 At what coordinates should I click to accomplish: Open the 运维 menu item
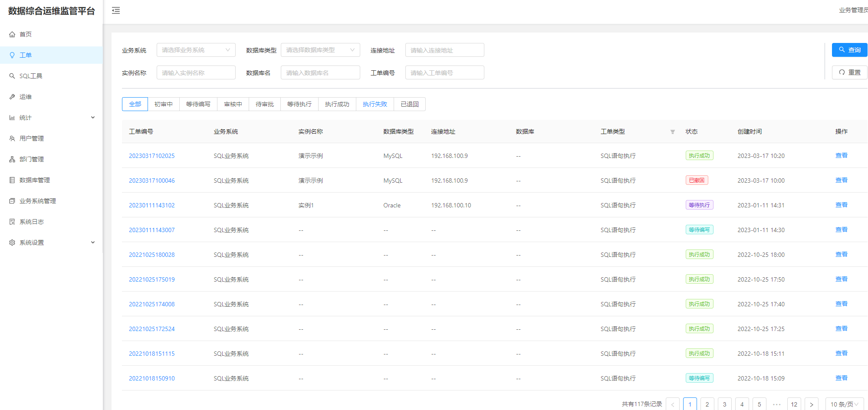click(x=51, y=97)
